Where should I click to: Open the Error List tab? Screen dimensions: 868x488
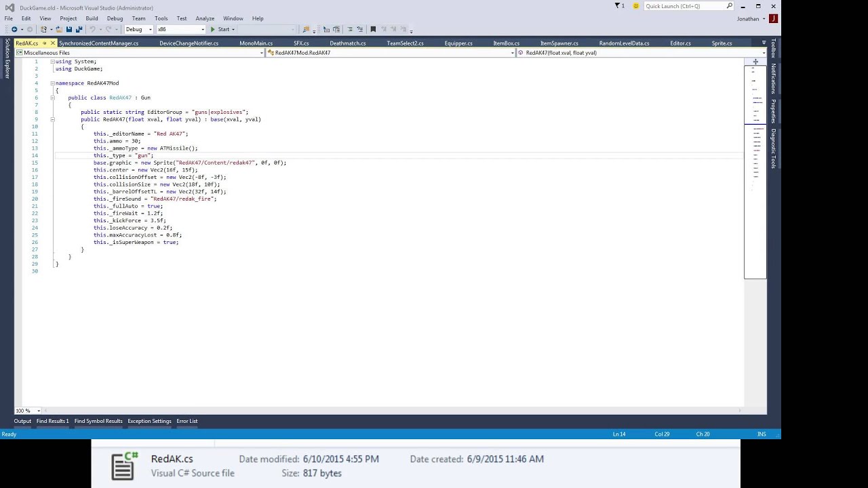click(x=187, y=421)
